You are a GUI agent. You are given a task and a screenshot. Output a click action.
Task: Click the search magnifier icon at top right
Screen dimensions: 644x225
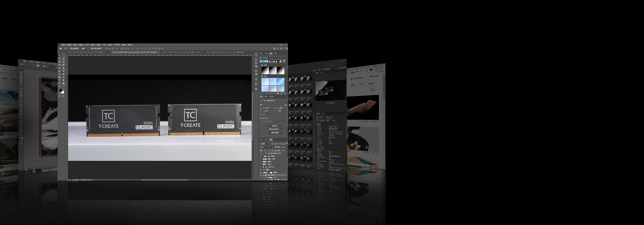coord(278,48)
